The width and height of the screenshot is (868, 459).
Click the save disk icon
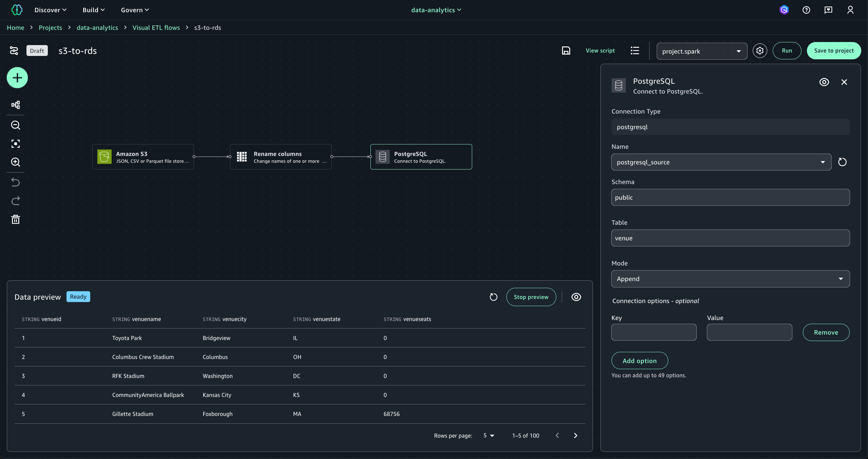(x=566, y=51)
